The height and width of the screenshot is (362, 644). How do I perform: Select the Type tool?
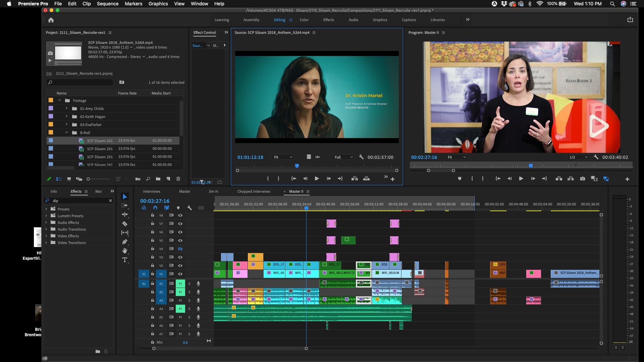(x=125, y=260)
